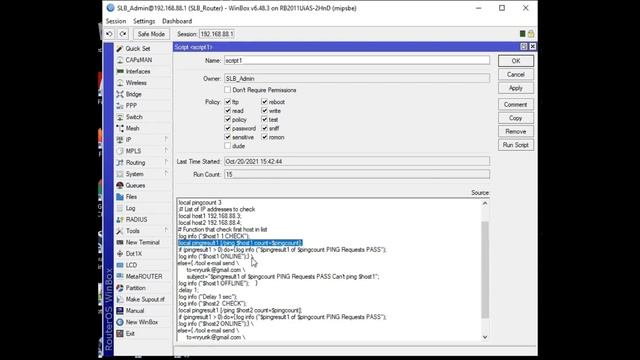Open the Mesh sidebar entry
The image size is (640, 360).
click(x=132, y=129)
